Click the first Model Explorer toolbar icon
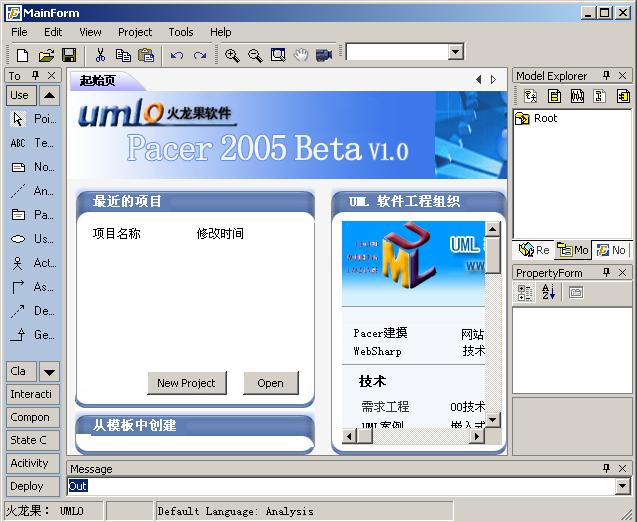The height and width of the screenshot is (522, 637). click(531, 96)
